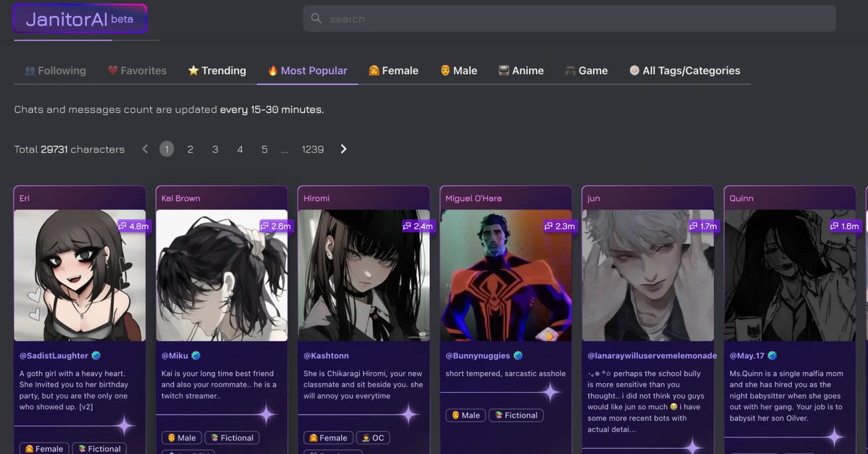Go to page 4

click(x=240, y=149)
